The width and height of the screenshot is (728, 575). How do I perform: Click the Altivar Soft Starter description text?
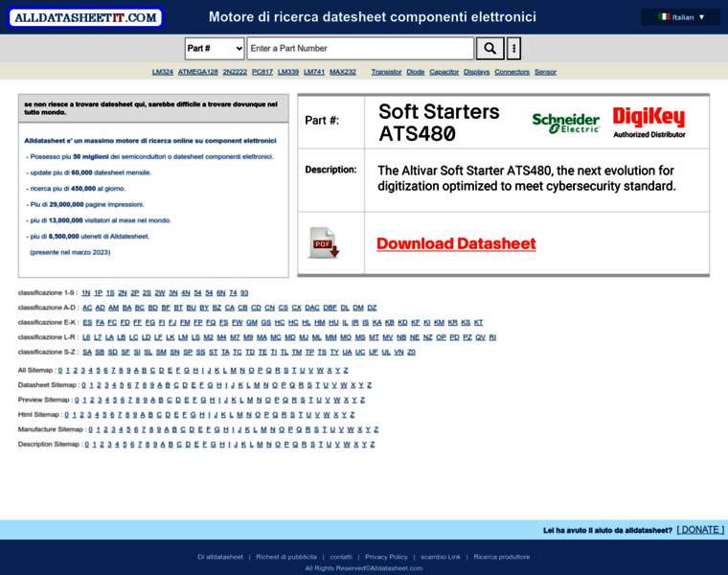click(x=527, y=178)
